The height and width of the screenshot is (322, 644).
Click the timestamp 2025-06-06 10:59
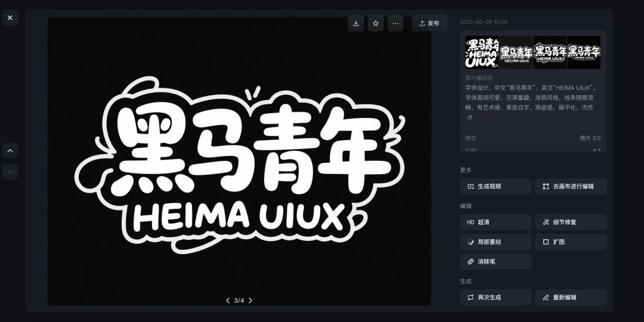point(484,22)
